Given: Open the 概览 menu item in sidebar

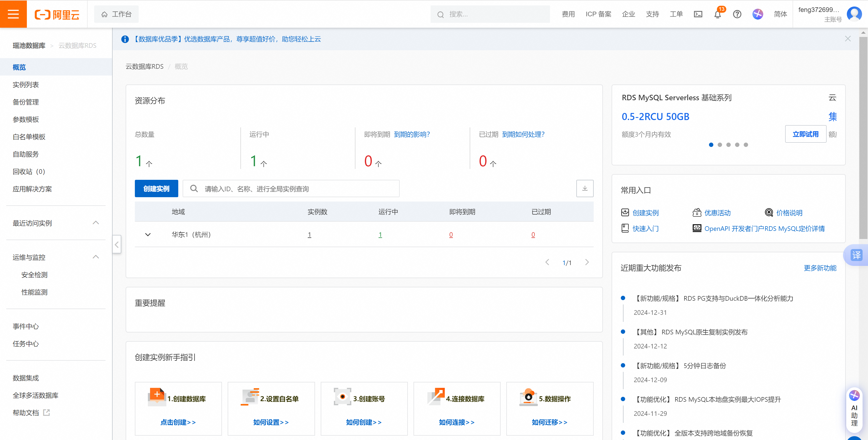Looking at the screenshot, I should click(56, 67).
